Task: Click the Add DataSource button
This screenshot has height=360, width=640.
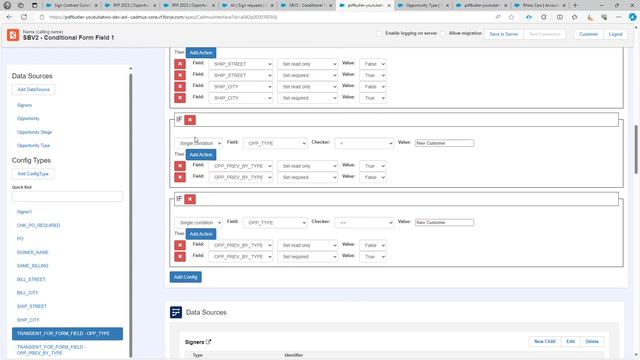Action: [x=33, y=89]
